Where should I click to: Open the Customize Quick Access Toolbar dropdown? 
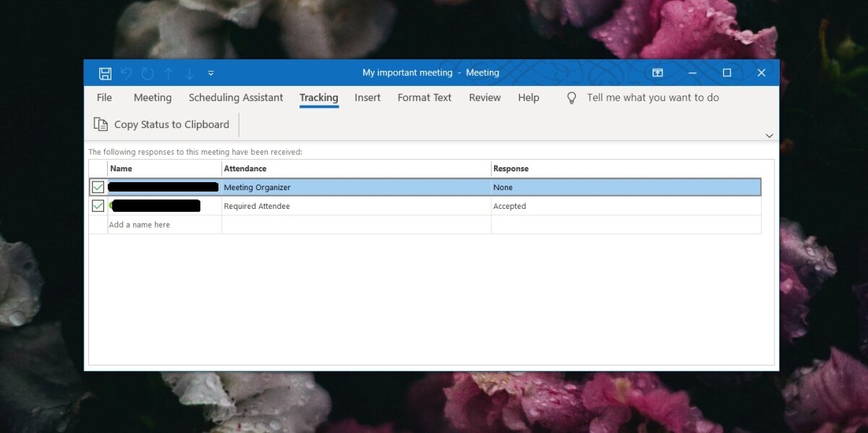[210, 73]
